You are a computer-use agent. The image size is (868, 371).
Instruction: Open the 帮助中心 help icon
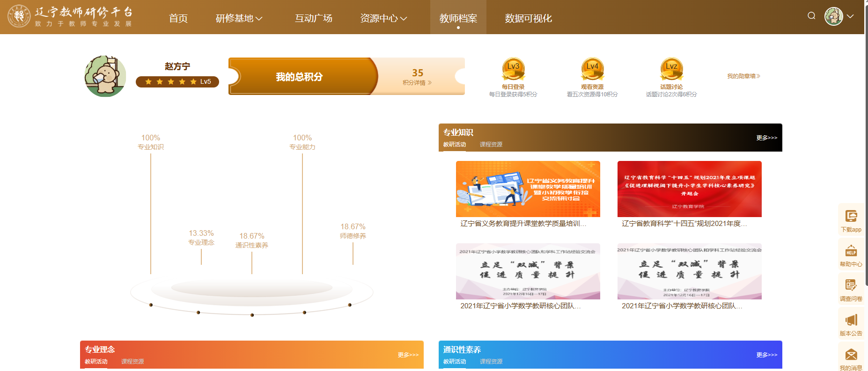(851, 251)
